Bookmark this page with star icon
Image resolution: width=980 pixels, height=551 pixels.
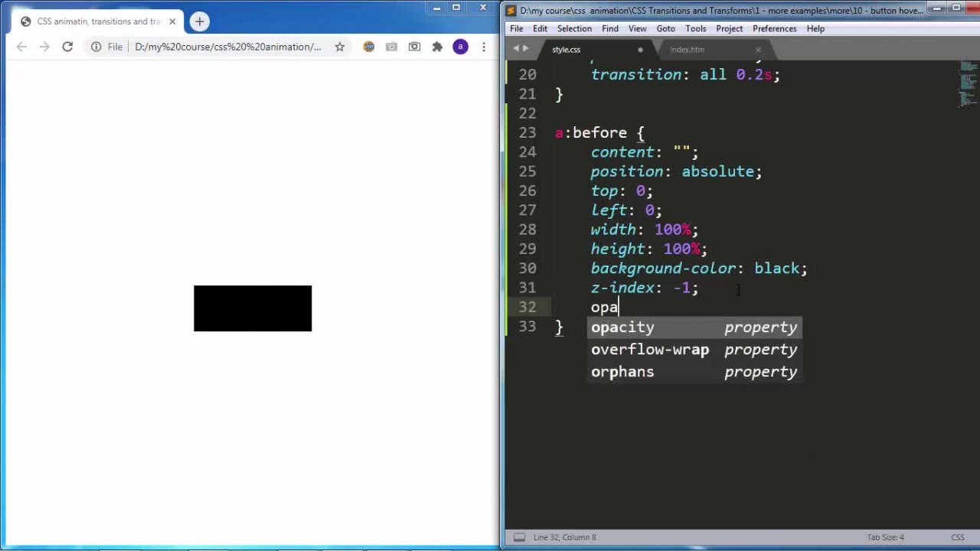[x=339, y=47]
